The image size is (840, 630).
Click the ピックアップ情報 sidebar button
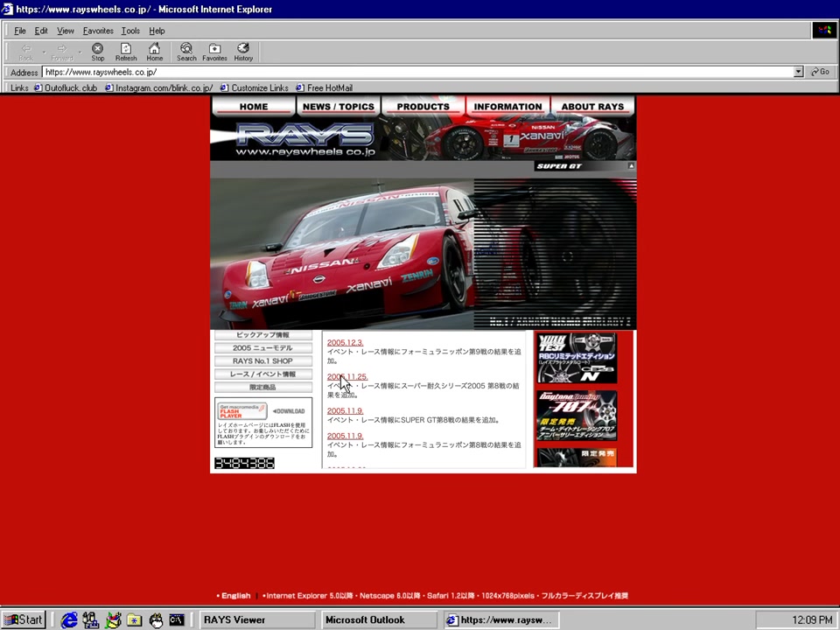coord(263,335)
